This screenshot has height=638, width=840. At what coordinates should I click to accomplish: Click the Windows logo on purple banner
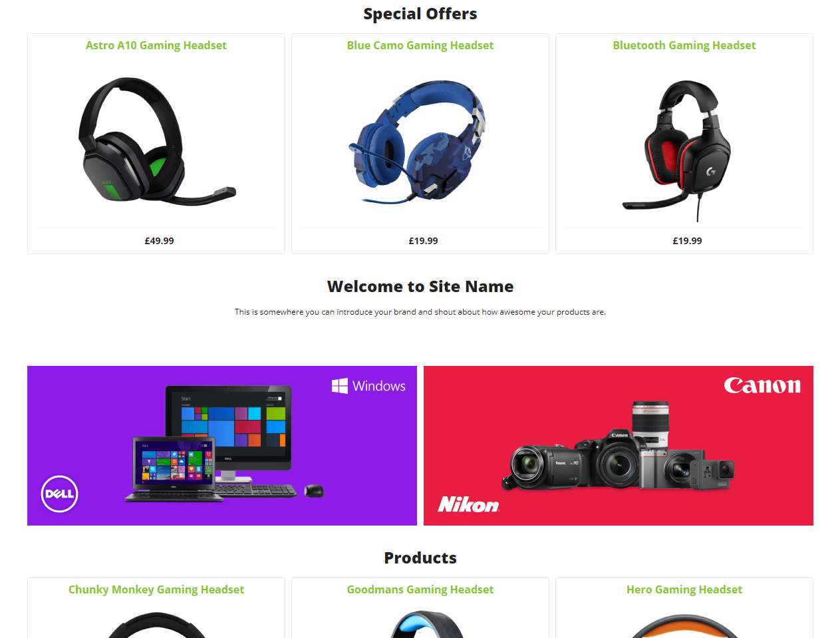(x=368, y=386)
